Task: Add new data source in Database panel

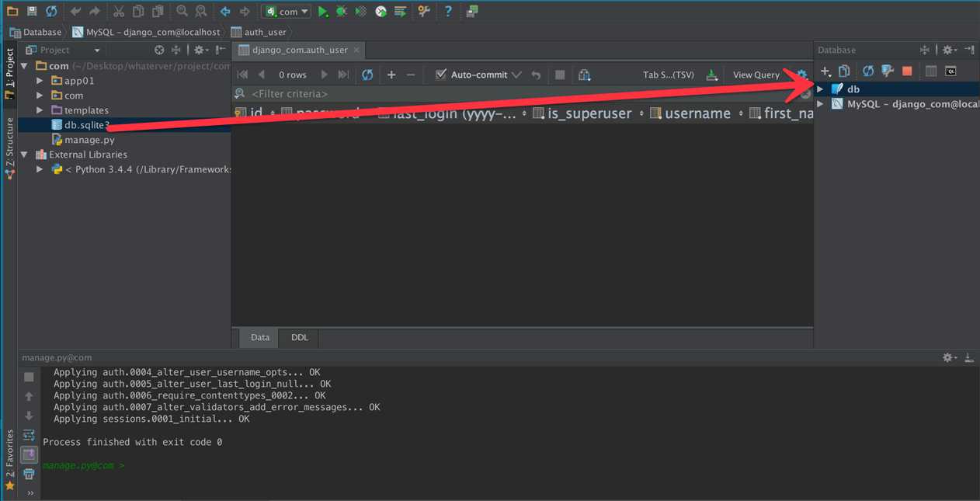Action: pos(825,71)
